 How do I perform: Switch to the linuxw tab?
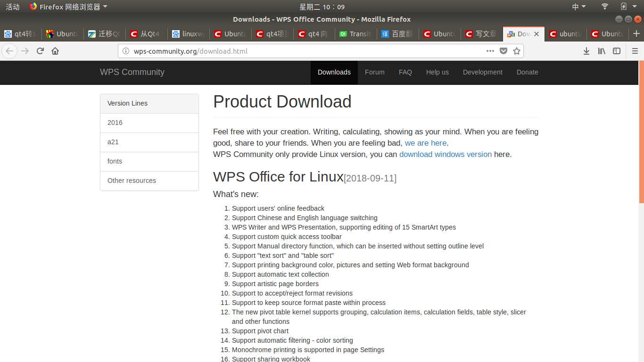click(189, 34)
